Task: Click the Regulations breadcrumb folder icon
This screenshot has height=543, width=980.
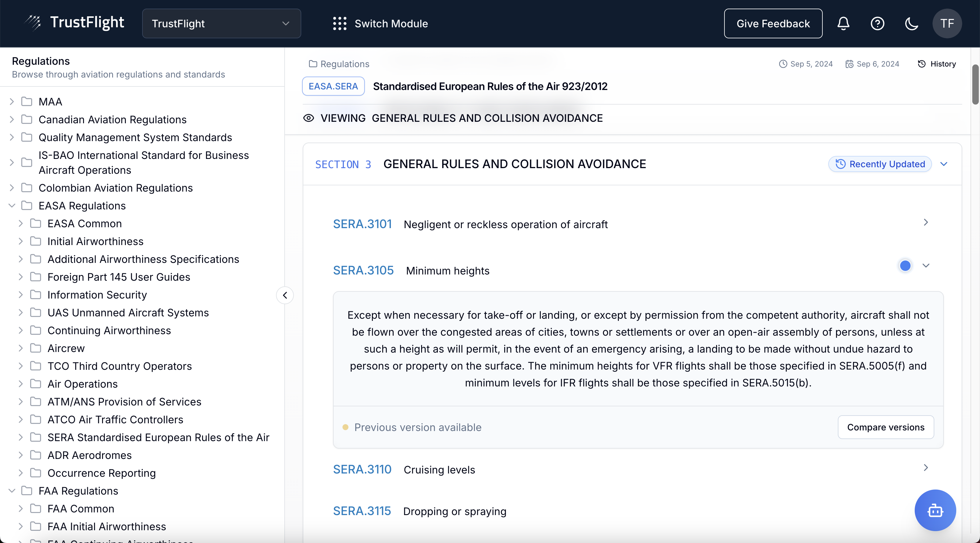Action: 313,64
